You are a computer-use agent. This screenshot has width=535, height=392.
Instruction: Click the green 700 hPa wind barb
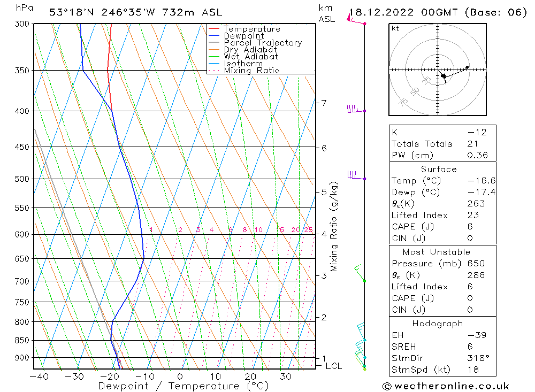(x=360, y=273)
